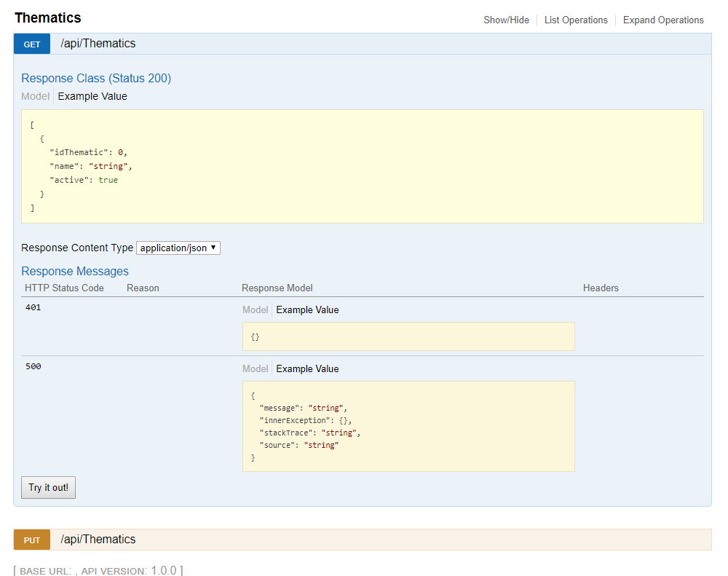The height and width of the screenshot is (576, 728).
Task: Click the Thematics page heading
Action: pyautogui.click(x=47, y=17)
